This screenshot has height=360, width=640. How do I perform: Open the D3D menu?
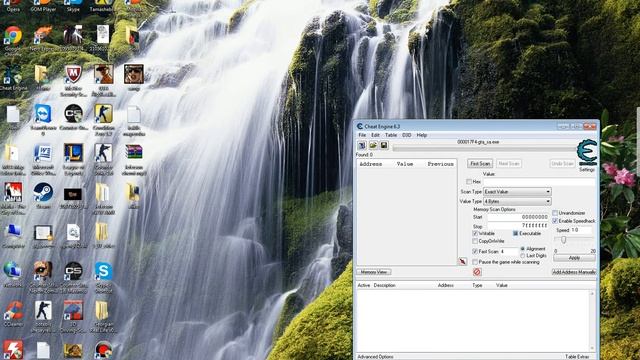407,135
